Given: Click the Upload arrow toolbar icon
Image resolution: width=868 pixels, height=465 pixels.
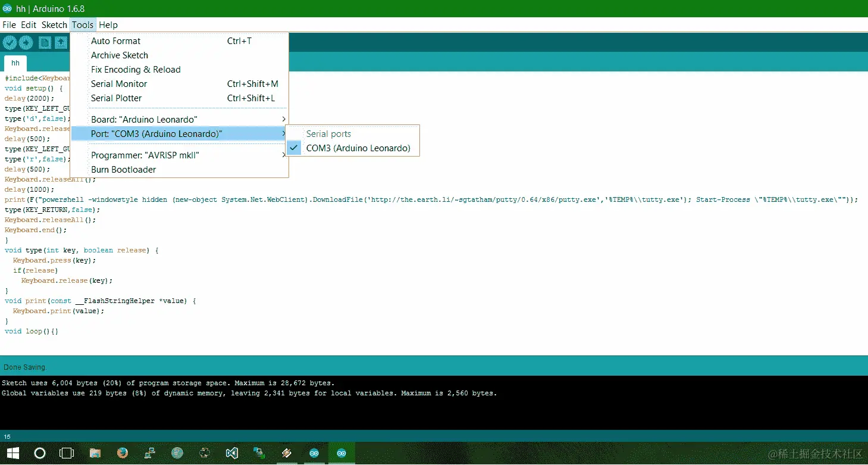Looking at the screenshot, I should click(26, 42).
